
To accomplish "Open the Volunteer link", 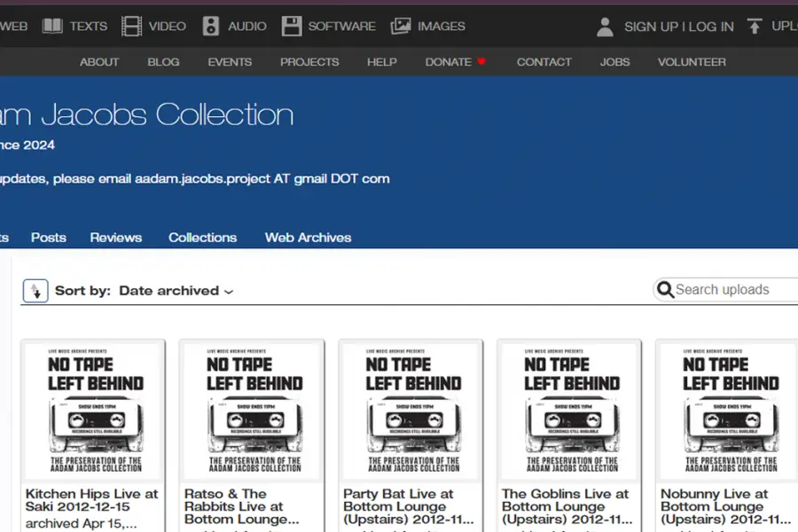I will point(692,62).
